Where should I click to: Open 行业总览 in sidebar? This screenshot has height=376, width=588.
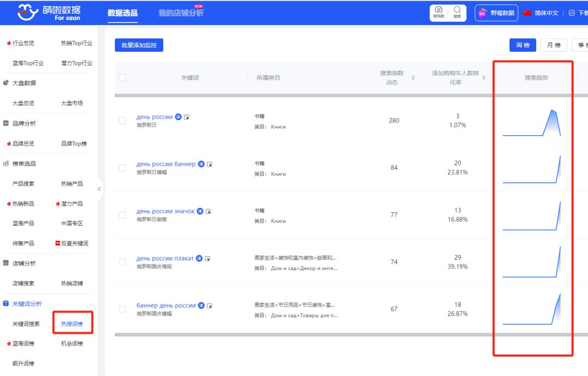(23, 43)
